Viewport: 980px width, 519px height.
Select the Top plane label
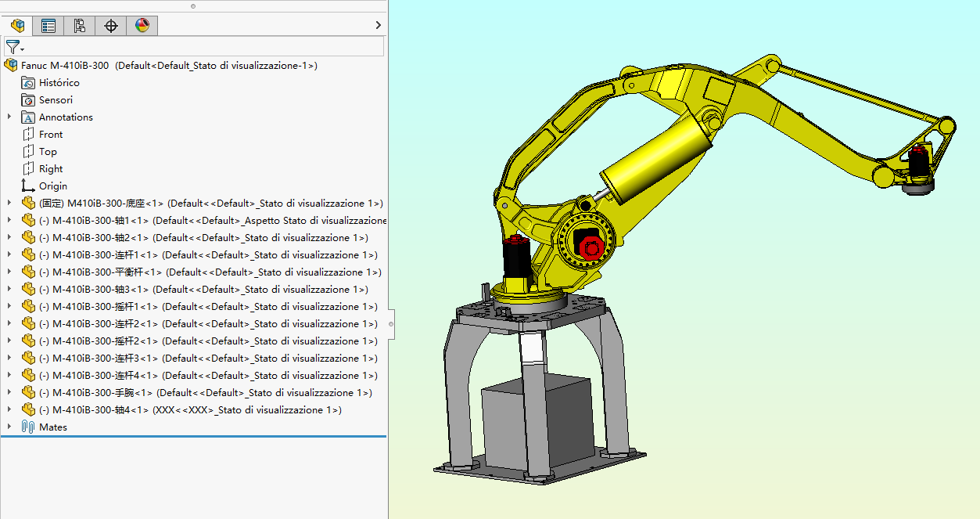(48, 152)
